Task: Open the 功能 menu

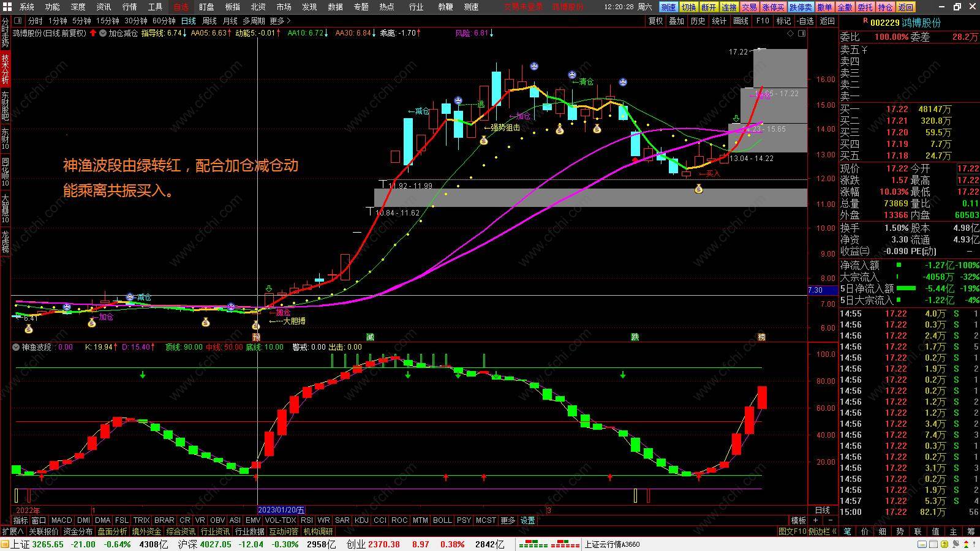Action: pyautogui.click(x=53, y=7)
